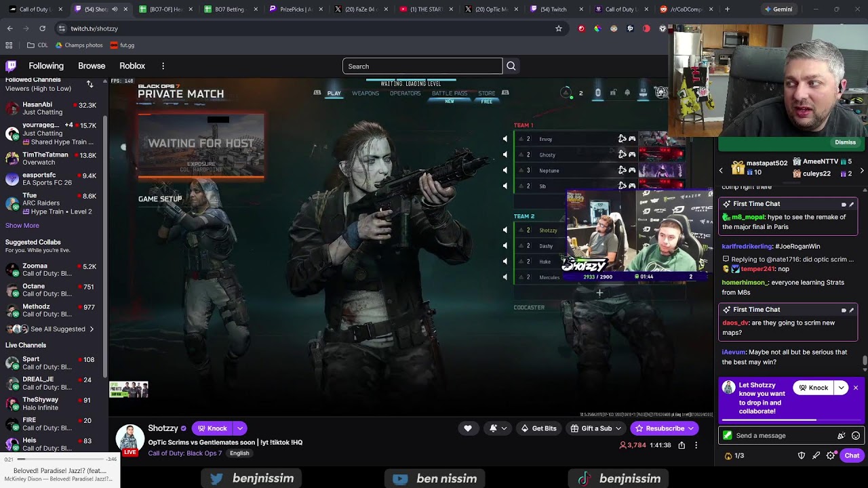This screenshot has height=488, width=868.
Task: Open the fut.gg bookmark
Action: (122, 45)
